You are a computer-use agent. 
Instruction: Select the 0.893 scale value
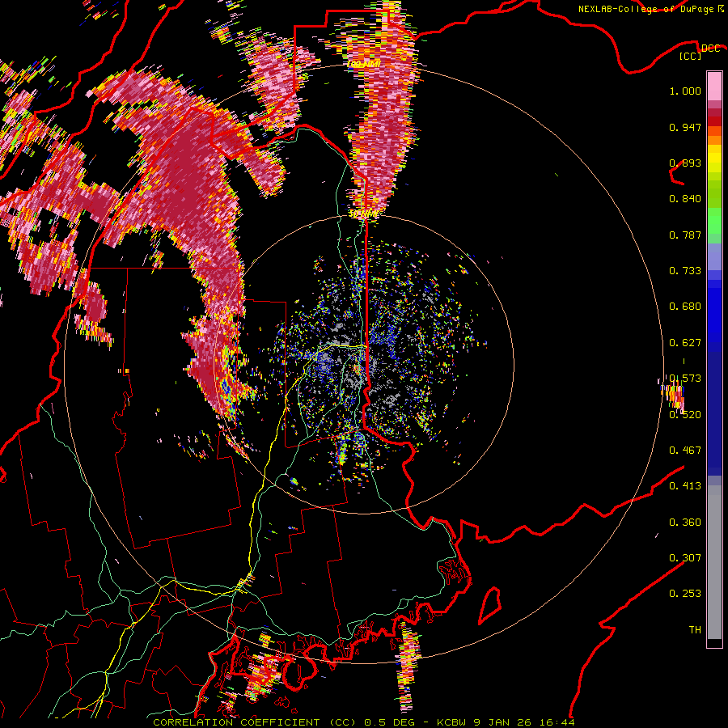coord(685,163)
